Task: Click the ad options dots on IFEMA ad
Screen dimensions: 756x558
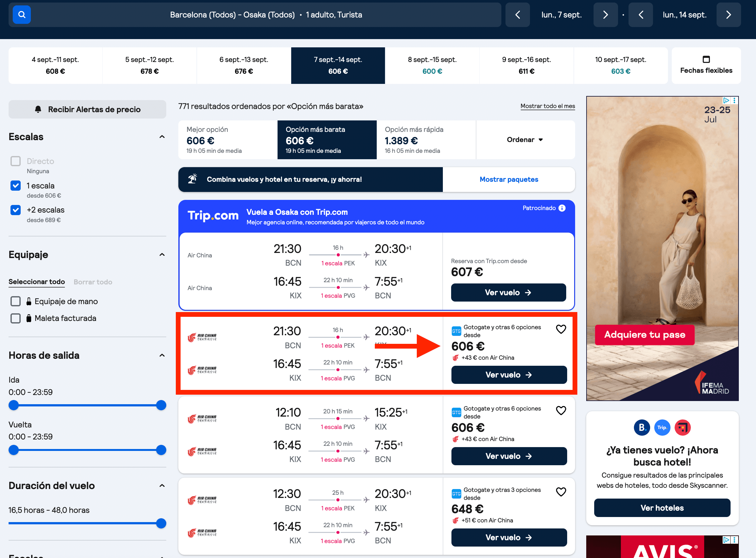Action: coord(734,100)
